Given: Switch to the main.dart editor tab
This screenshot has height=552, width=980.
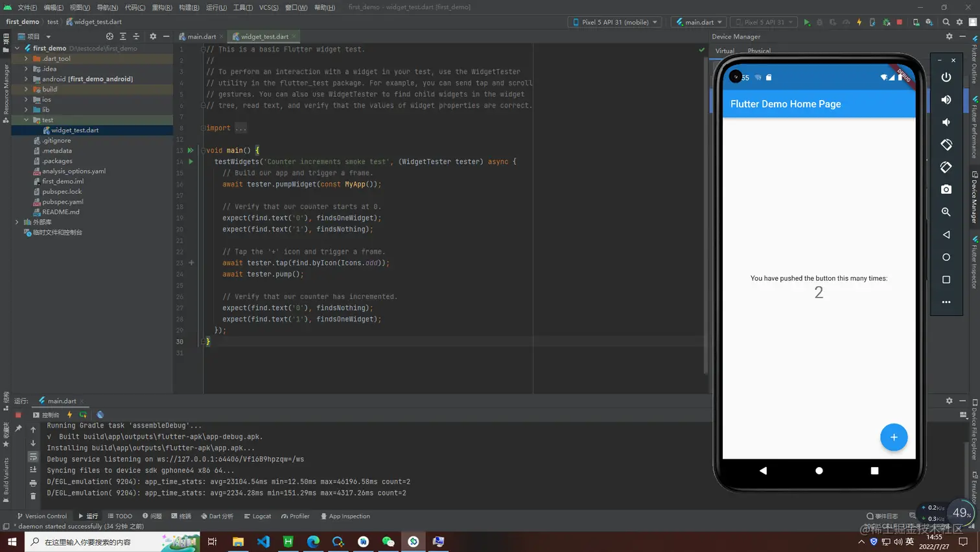Looking at the screenshot, I should pos(202,36).
